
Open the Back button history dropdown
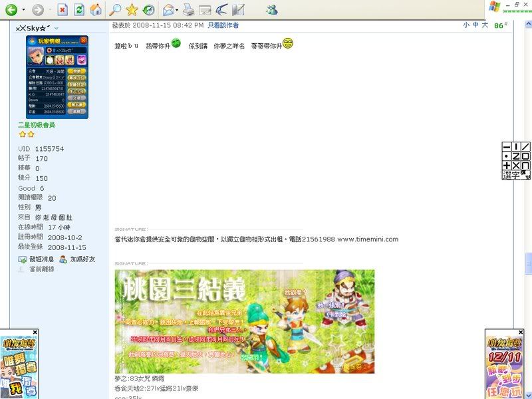click(x=23, y=10)
